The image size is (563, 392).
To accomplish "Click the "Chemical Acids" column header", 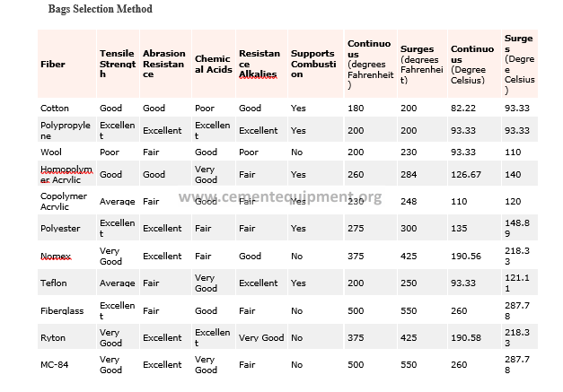I will pos(212,65).
